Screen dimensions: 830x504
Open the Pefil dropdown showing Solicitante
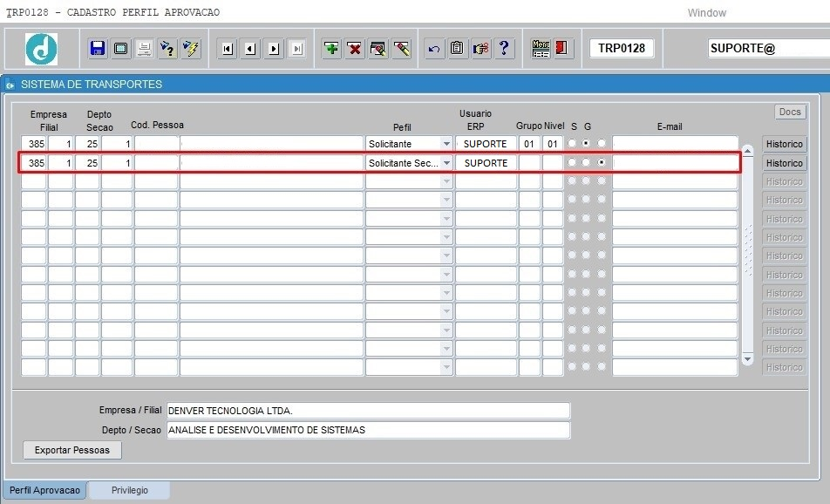click(x=446, y=144)
